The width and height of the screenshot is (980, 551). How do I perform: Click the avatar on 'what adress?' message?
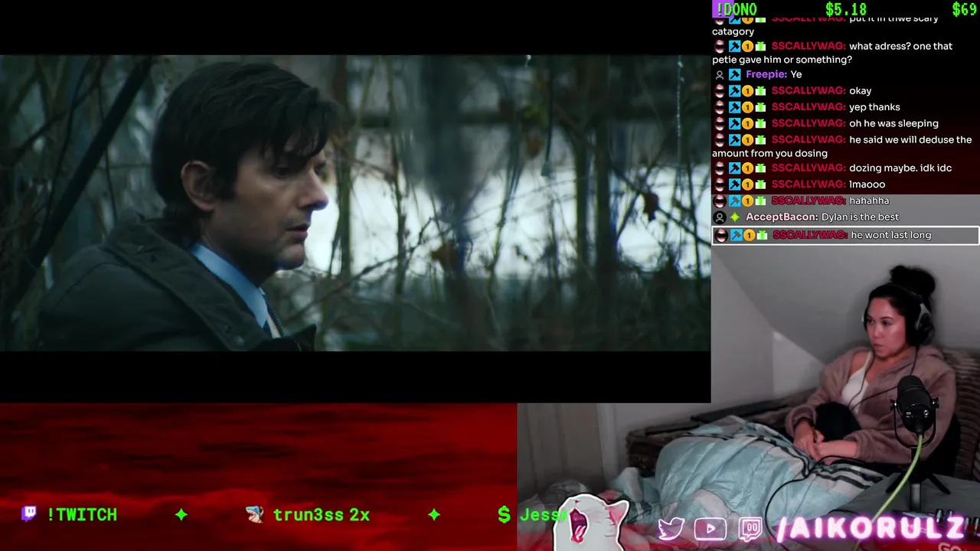[x=719, y=47]
